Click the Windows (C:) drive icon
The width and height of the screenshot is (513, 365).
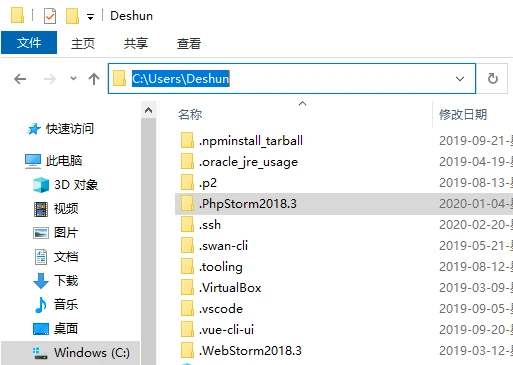click(x=40, y=353)
